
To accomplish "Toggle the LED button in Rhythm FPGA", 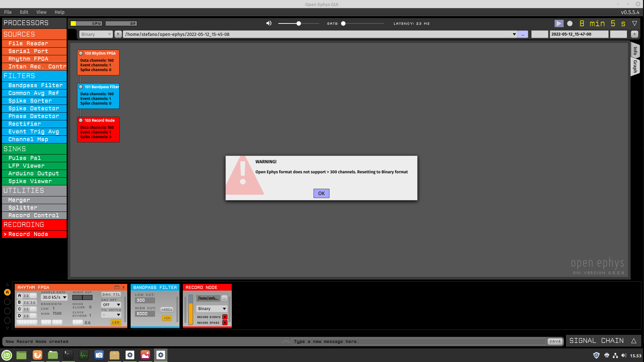I will pyautogui.click(x=116, y=322).
